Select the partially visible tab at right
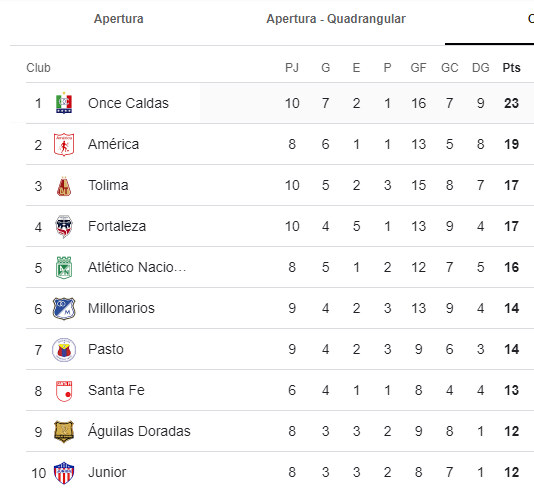Viewport: 534px width, 490px height. pos(531,19)
